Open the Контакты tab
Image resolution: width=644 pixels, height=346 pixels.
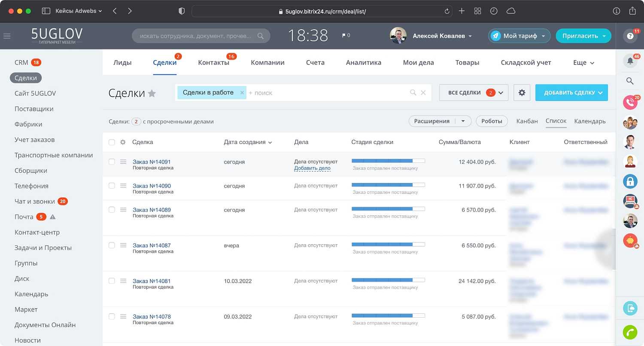(x=213, y=62)
